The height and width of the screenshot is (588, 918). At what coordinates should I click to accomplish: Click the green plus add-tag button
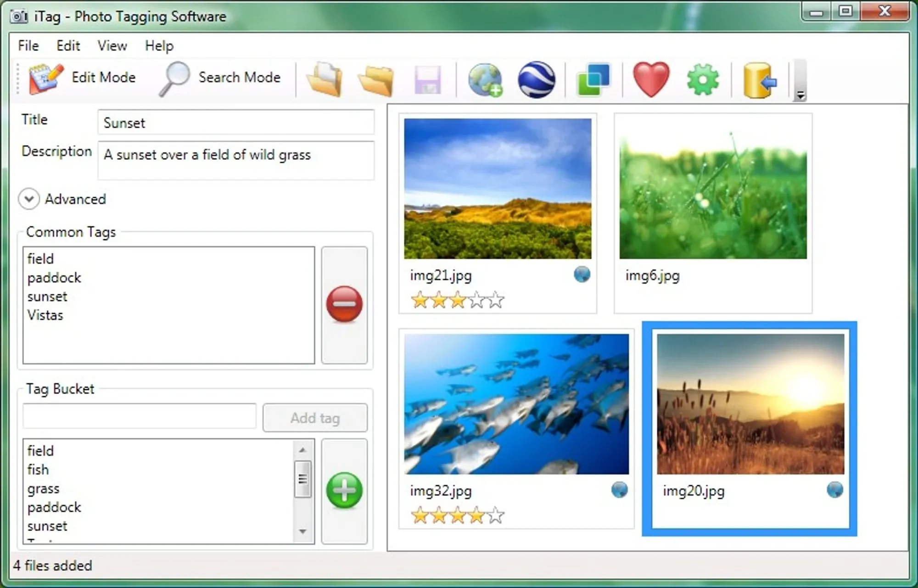pyautogui.click(x=344, y=491)
